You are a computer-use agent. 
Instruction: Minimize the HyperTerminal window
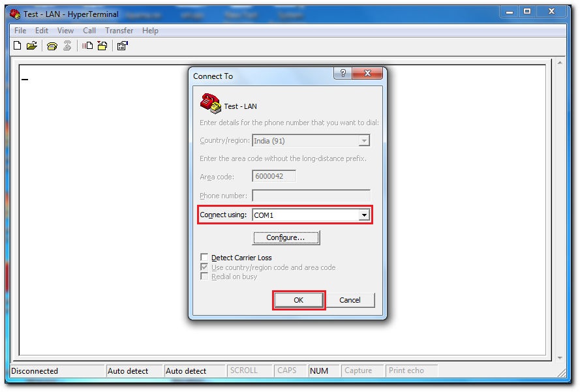tap(510, 12)
